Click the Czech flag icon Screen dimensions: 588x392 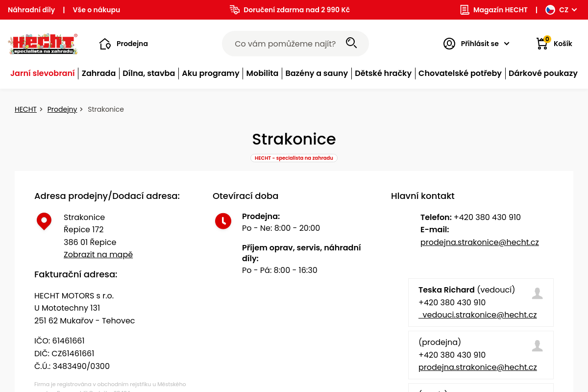click(x=550, y=10)
